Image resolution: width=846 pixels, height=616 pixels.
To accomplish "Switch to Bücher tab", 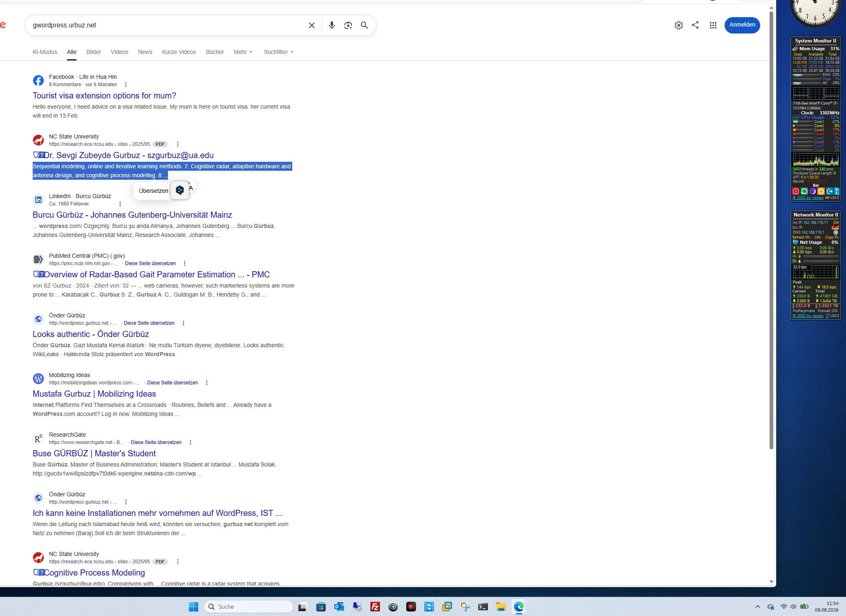I will (215, 52).
